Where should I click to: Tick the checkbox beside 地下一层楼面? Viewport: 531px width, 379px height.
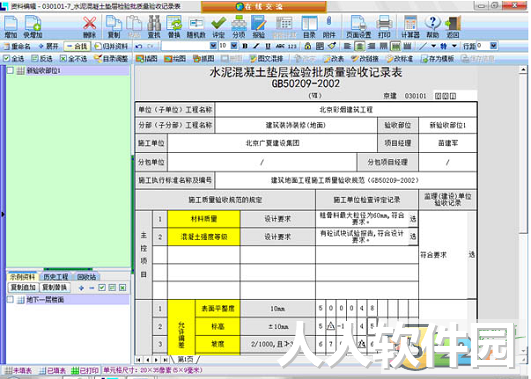[x=10, y=300]
